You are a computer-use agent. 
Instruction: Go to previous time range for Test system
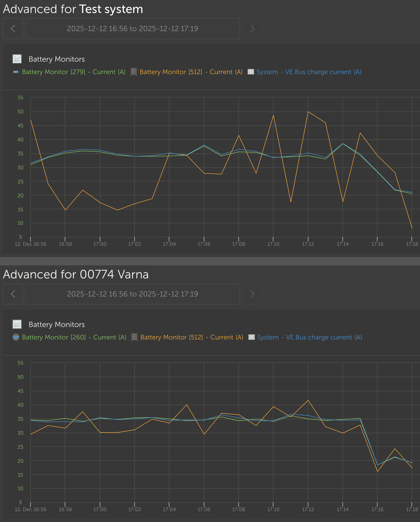(x=13, y=29)
